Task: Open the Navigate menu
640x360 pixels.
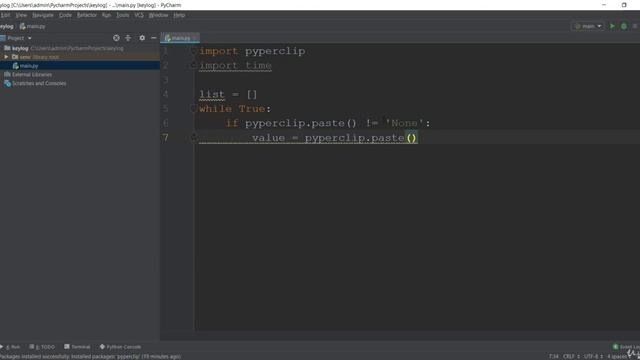Action: click(43, 15)
